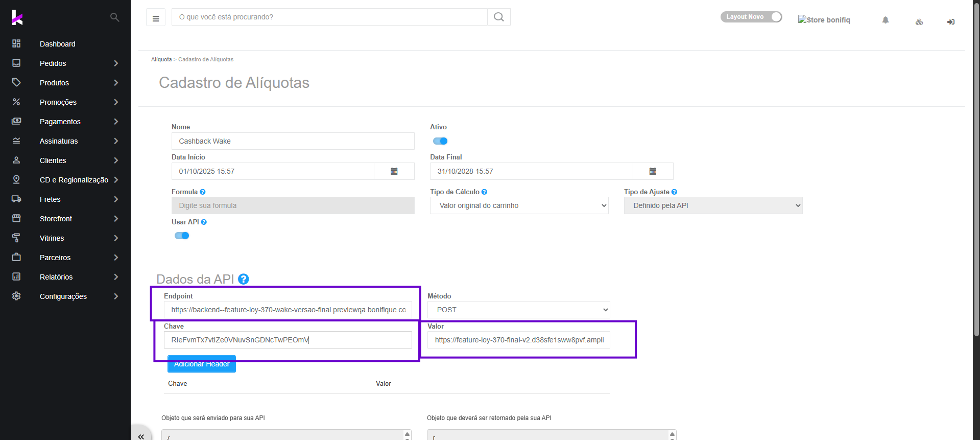The height and width of the screenshot is (440, 980).
Task: Click the Chave input field
Action: 288,340
